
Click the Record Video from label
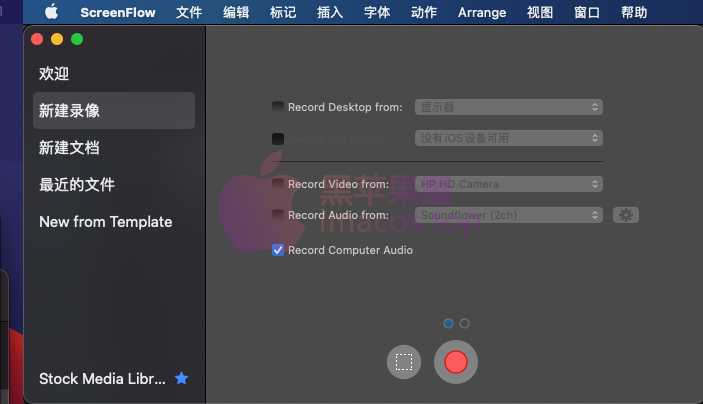[x=338, y=184]
